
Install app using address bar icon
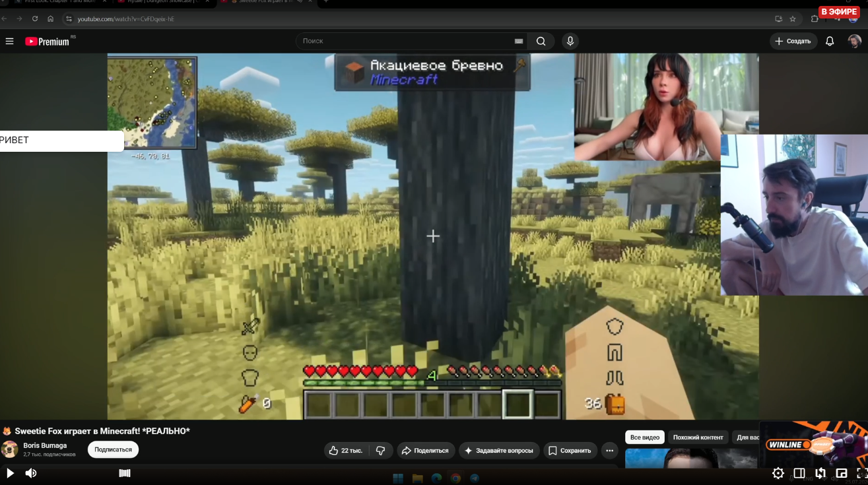(x=779, y=18)
